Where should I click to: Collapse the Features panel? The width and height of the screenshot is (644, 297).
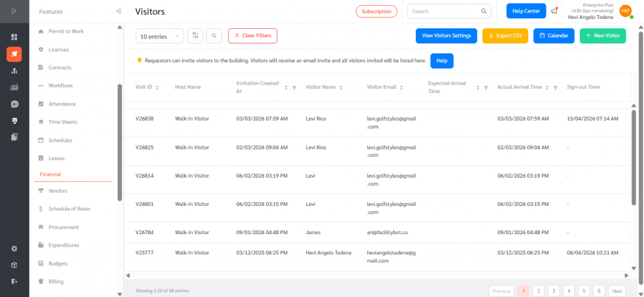tap(119, 11)
